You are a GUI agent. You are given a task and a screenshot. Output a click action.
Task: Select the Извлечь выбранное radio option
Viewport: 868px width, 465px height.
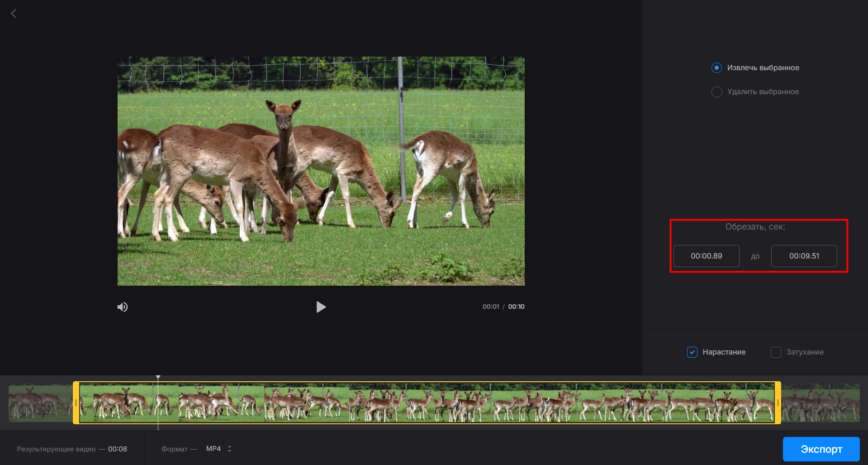[716, 68]
